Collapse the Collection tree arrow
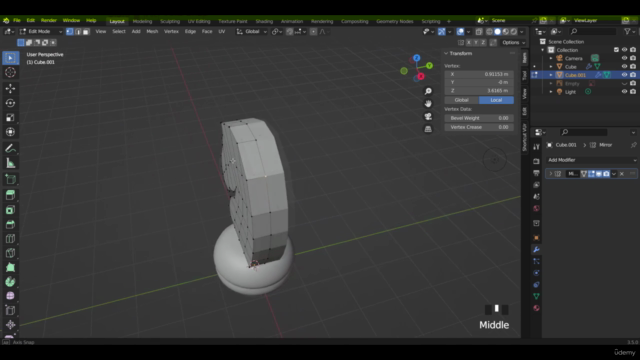This screenshot has height=360, width=640. click(x=543, y=50)
